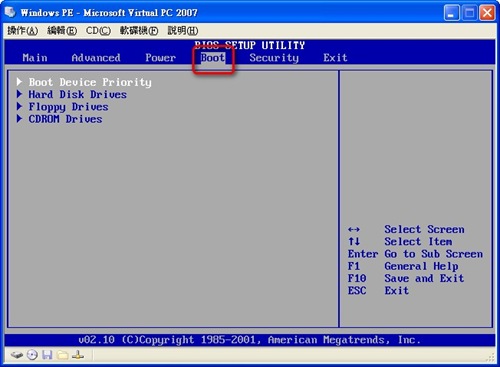Switch to the Main BIOS tab
Screen dimensions: 500x367
tap(35, 58)
